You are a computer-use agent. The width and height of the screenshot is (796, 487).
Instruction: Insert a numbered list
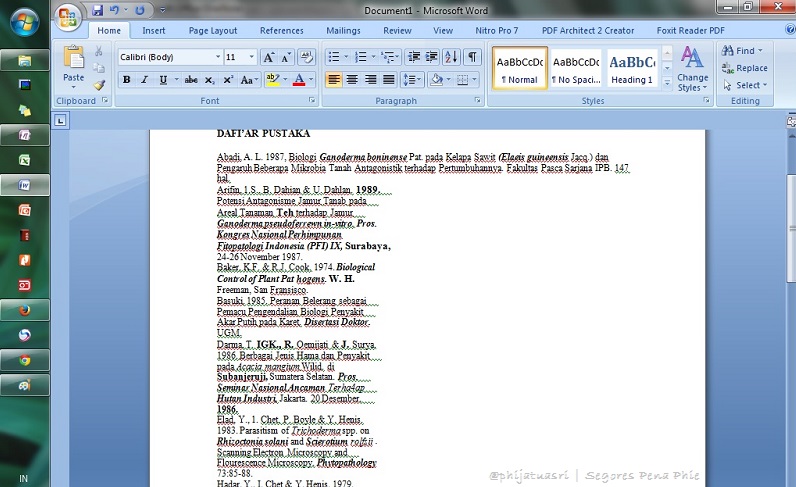tap(360, 57)
